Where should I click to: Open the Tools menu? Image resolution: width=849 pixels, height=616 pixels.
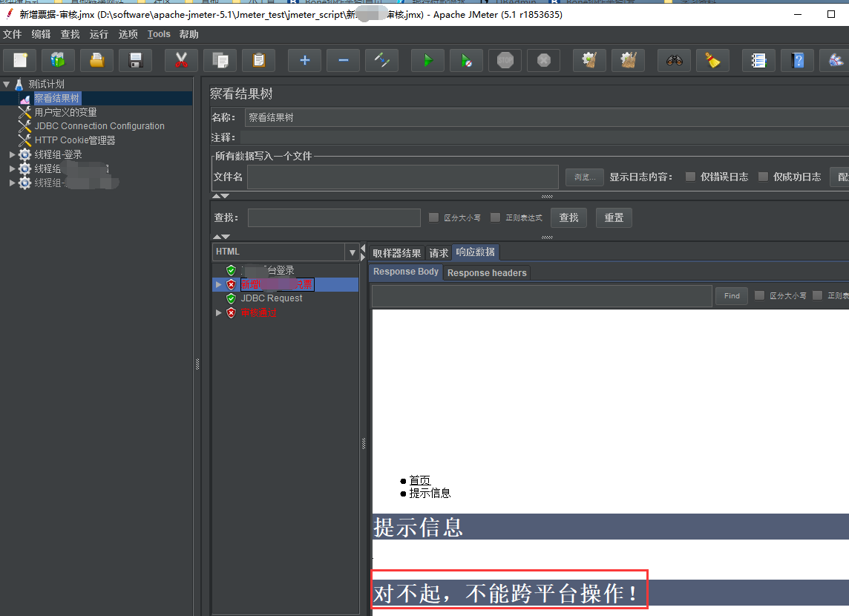point(159,34)
